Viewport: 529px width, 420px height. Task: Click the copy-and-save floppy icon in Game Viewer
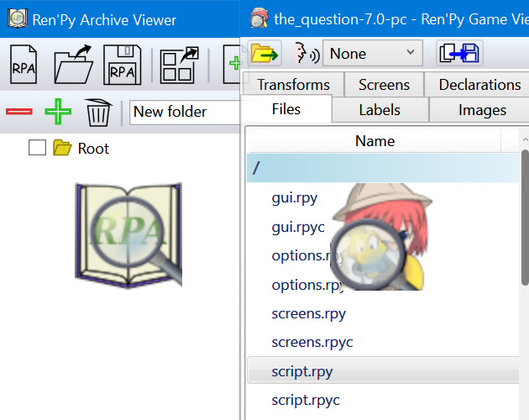459,53
